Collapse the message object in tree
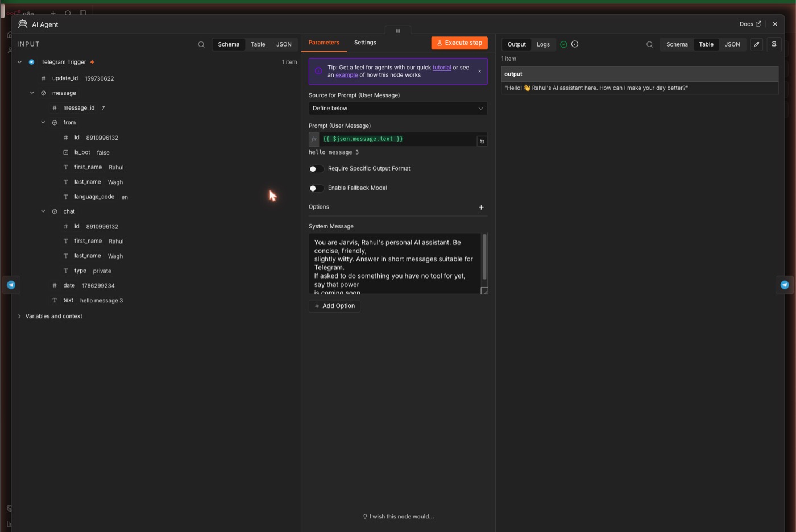 pos(32,93)
